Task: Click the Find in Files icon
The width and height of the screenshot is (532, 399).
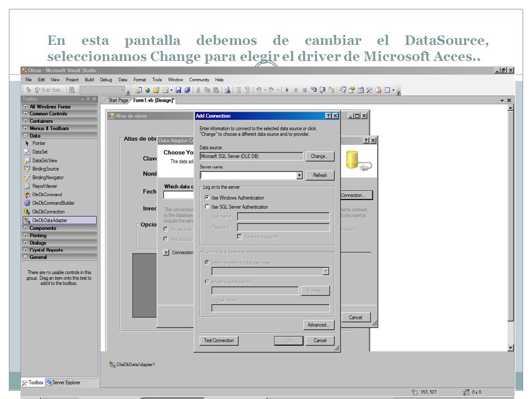Action: pyautogui.click(x=227, y=90)
